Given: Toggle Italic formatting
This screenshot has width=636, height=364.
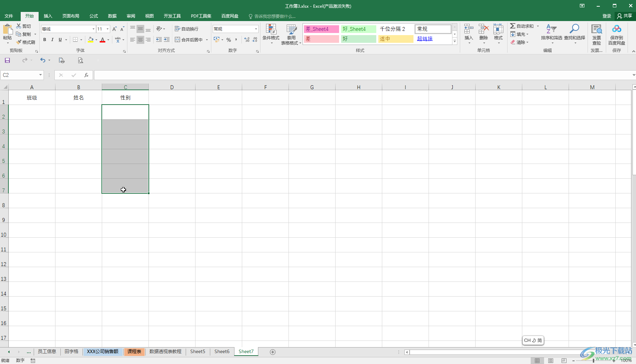Looking at the screenshot, I should click(x=52, y=40).
